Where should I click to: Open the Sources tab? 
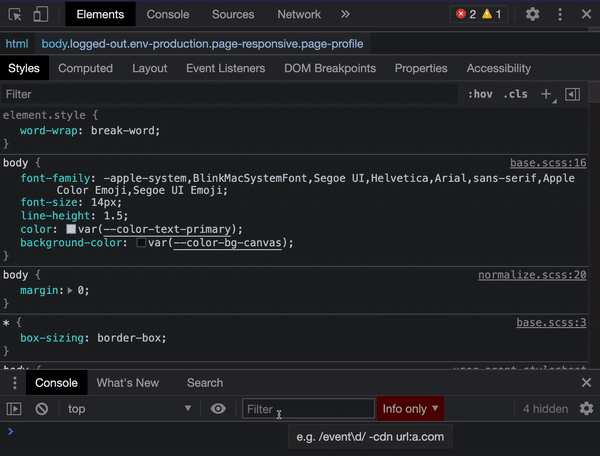233,15
